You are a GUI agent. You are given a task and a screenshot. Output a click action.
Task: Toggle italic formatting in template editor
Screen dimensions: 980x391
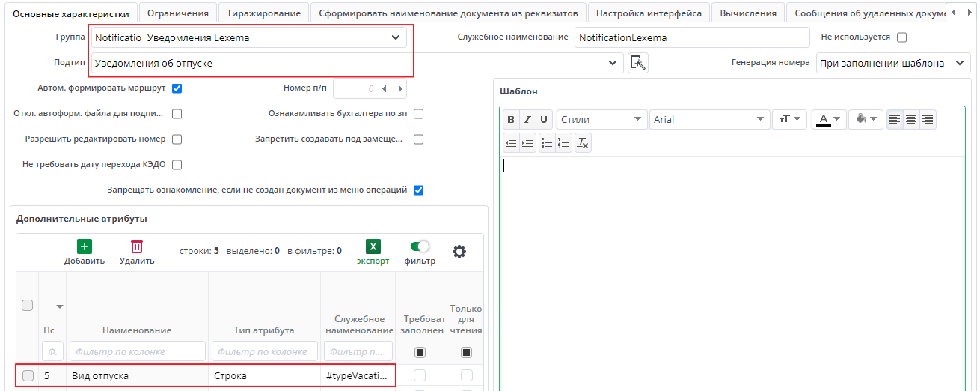pyautogui.click(x=527, y=120)
